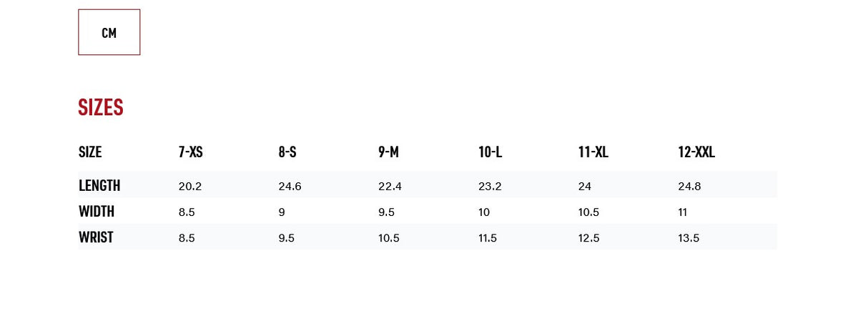The image size is (868, 311).
Task: Click the 7-XS column header
Action: [x=191, y=152]
